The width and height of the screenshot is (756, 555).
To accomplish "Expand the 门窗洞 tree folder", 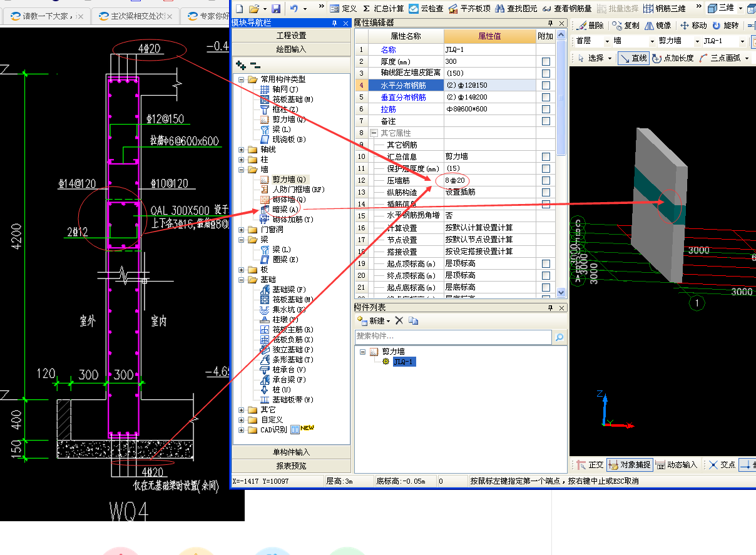I will point(242,230).
